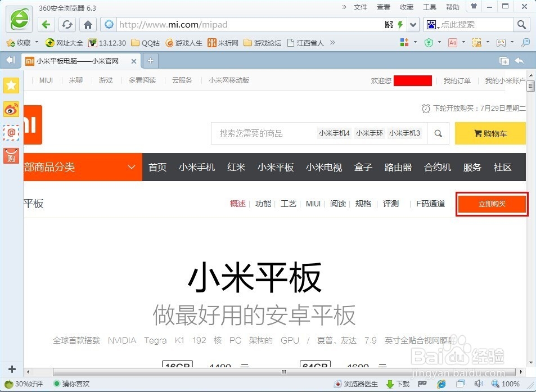Open the 文件 menu
This screenshot has width=536, height=392.
(x=361, y=7)
